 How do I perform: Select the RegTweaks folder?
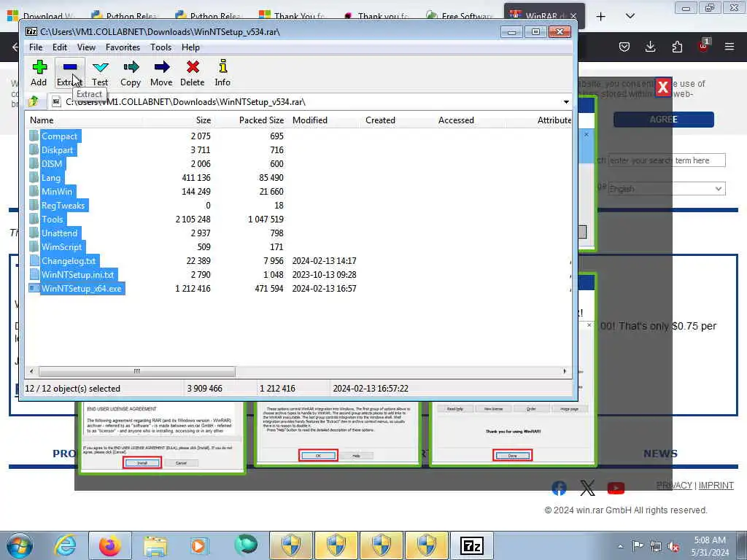click(63, 205)
